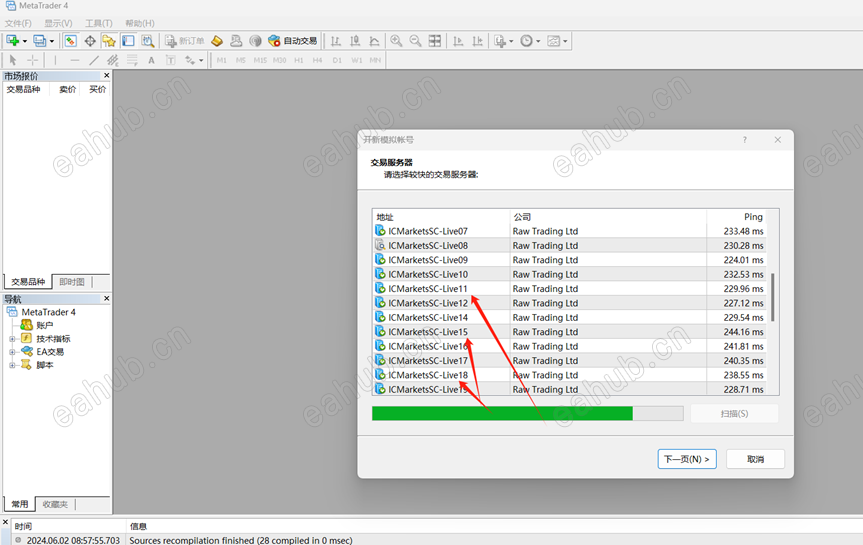Select the crosshair tool
863x545 pixels.
click(32, 60)
